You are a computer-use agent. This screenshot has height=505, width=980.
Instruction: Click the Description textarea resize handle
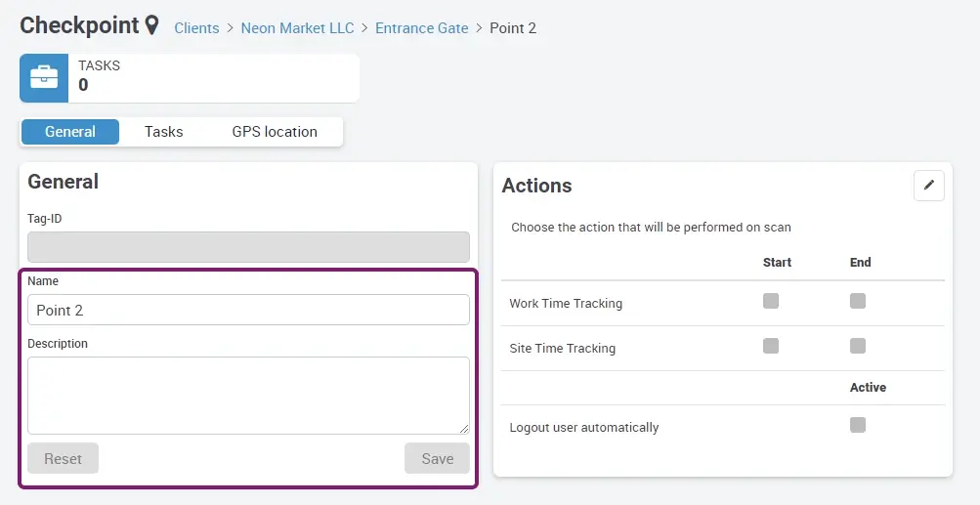click(464, 429)
